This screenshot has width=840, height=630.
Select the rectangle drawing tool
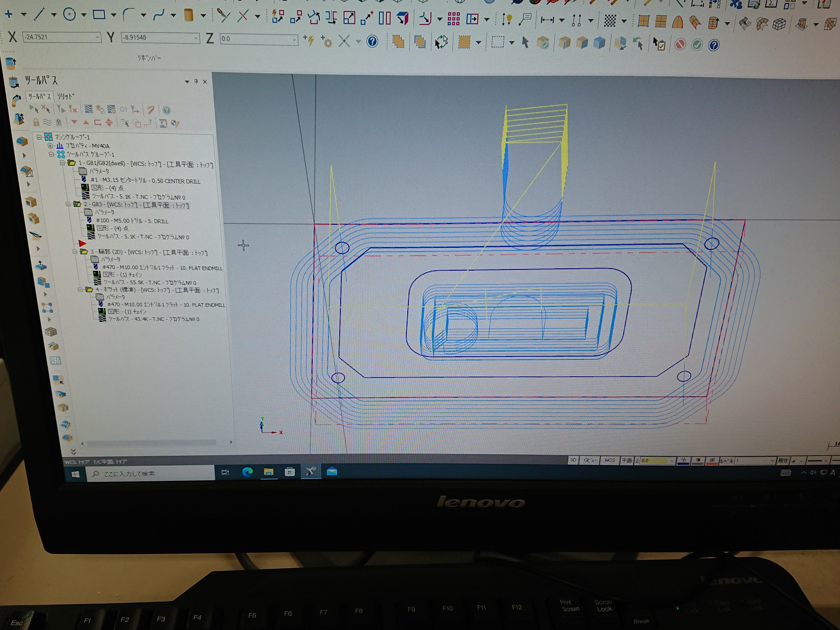click(x=99, y=15)
